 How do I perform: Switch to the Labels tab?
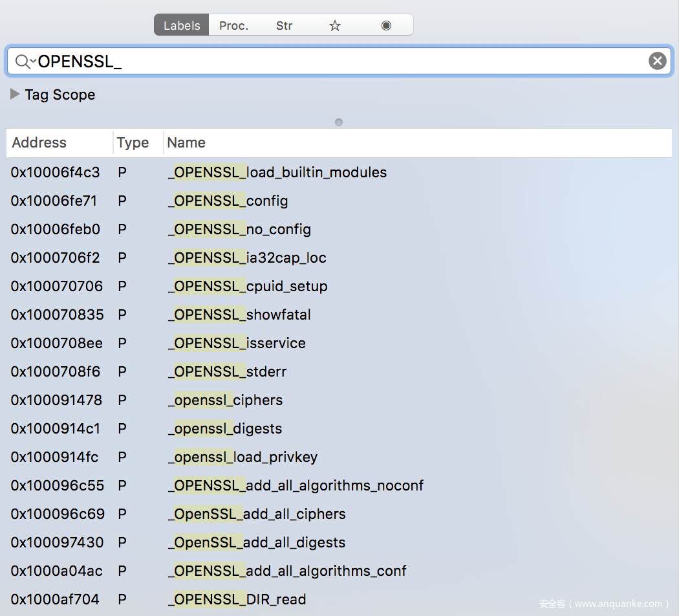tap(182, 26)
